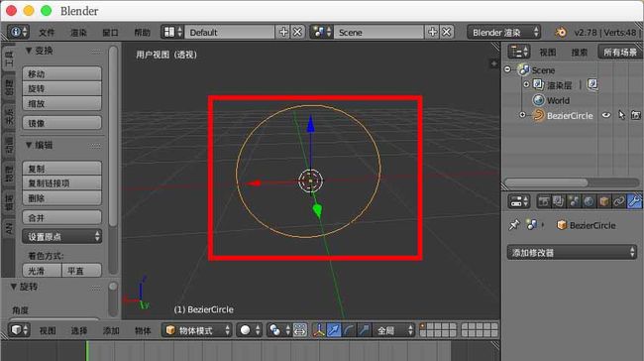Screen dimensions: 644x361
Task: Click the 复制链接项 (Duplicate Linked) button
Action: (x=62, y=182)
